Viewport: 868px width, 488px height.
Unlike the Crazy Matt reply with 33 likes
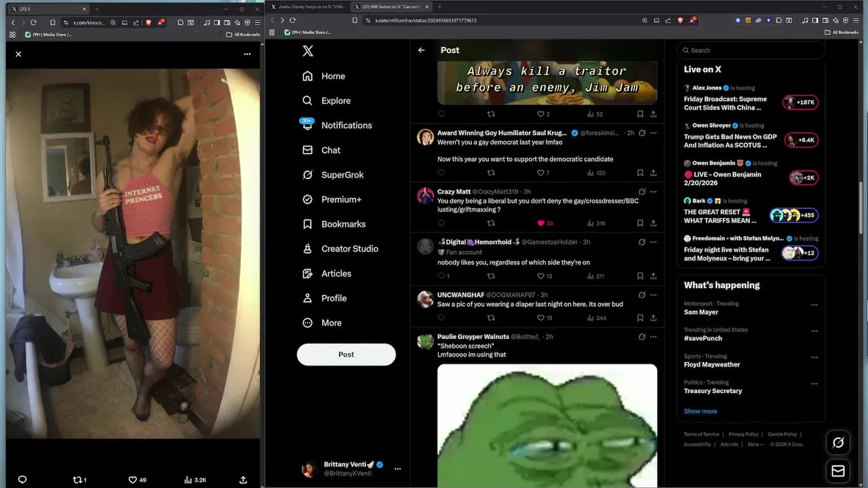pyautogui.click(x=545, y=223)
